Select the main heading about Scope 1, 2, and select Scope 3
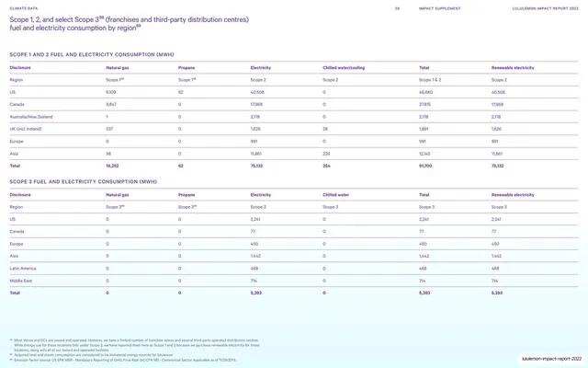The width and height of the screenshot is (588, 368). click(x=129, y=24)
